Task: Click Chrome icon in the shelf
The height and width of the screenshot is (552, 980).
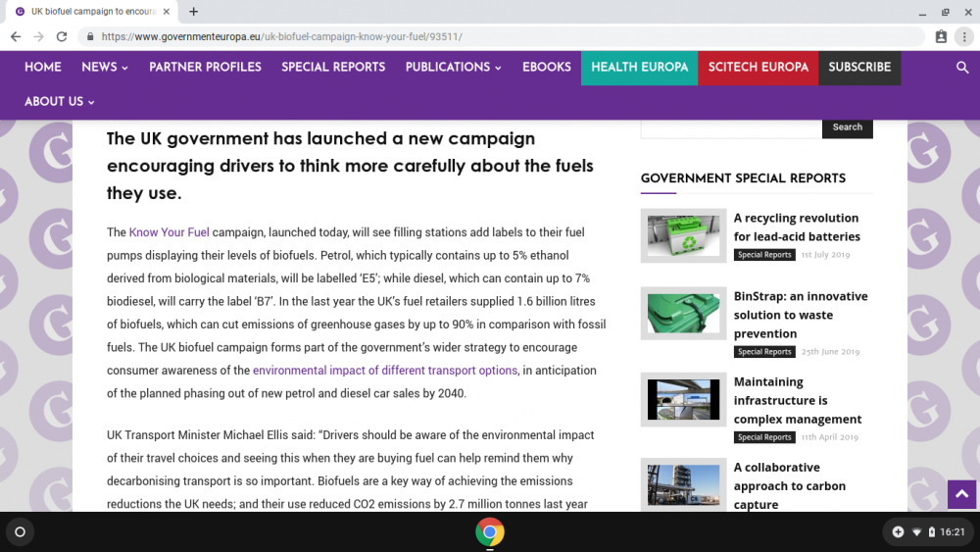Action: [x=490, y=532]
